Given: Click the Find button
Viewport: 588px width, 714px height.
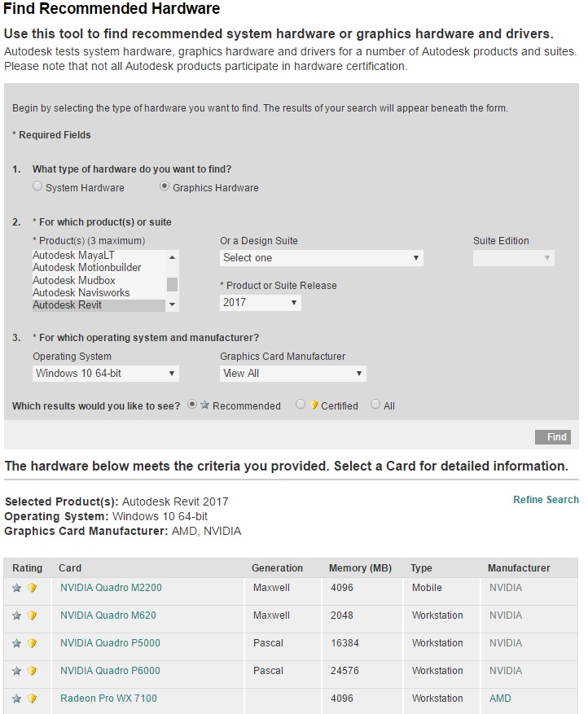Looking at the screenshot, I should (553, 437).
